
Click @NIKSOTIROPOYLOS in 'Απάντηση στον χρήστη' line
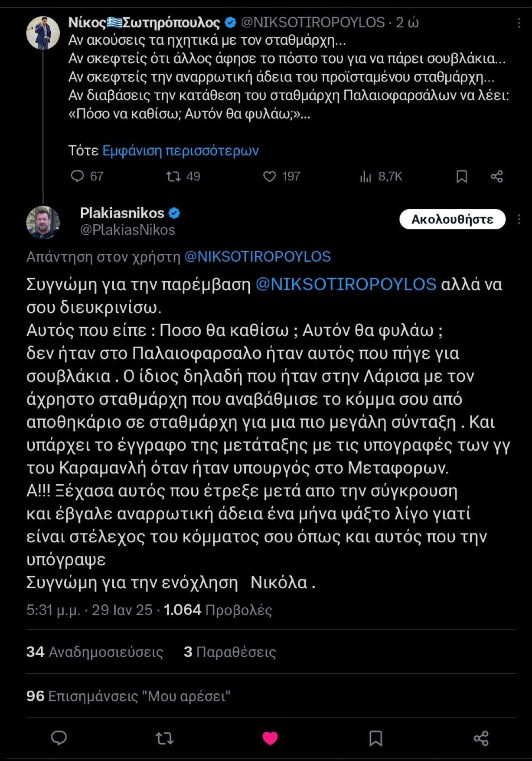pyautogui.click(x=258, y=256)
